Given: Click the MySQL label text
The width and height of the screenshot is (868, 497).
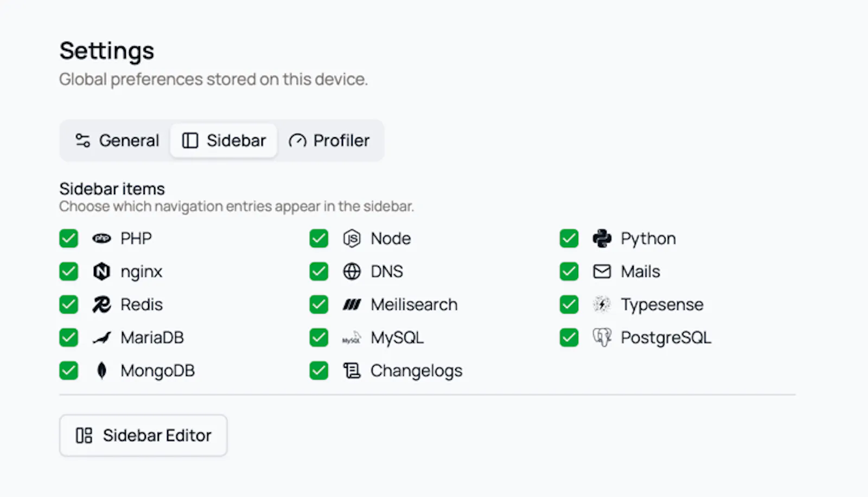Looking at the screenshot, I should tap(398, 338).
